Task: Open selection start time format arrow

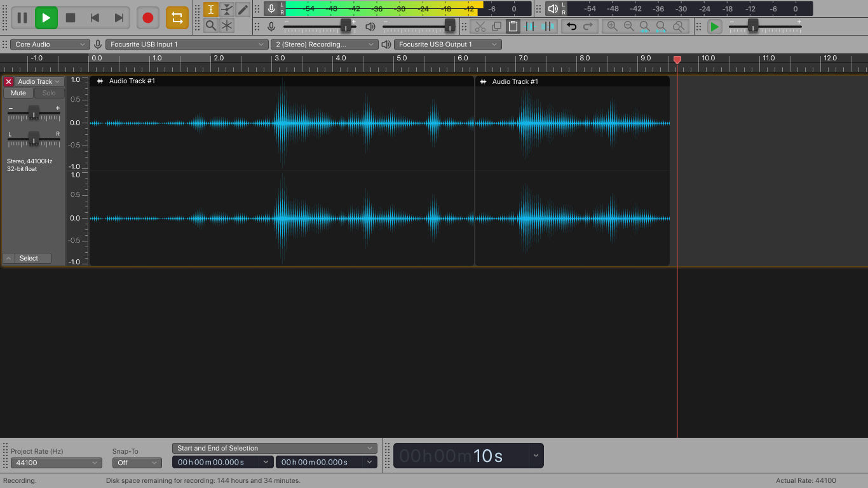Action: coord(268,462)
